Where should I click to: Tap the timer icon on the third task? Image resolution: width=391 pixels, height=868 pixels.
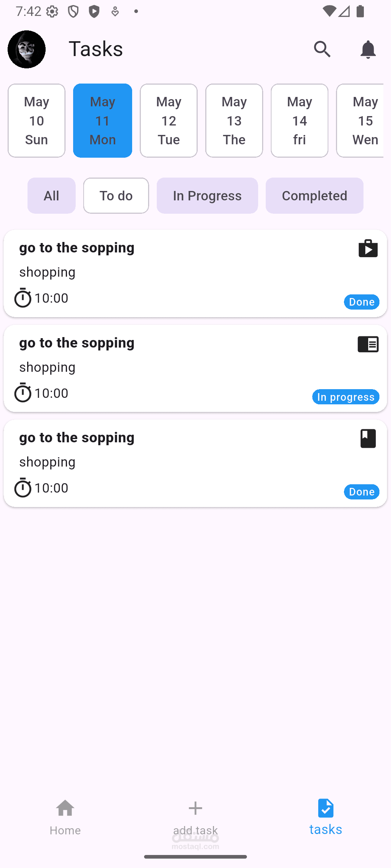tap(22, 488)
